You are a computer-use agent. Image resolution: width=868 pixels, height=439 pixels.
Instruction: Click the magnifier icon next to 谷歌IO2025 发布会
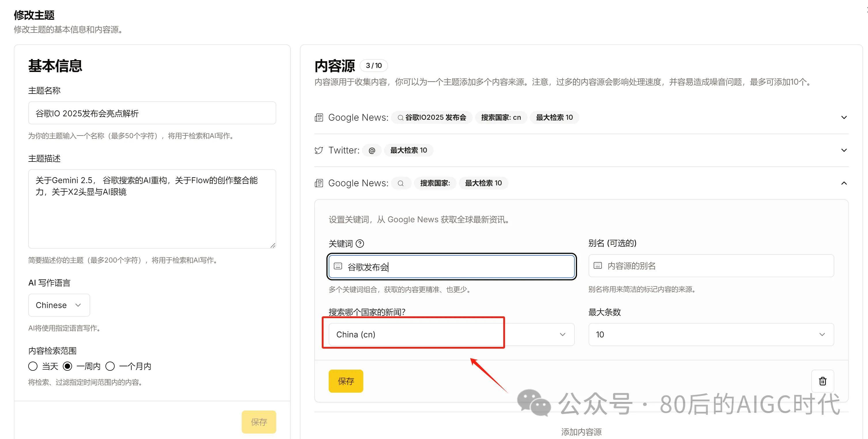click(x=400, y=117)
